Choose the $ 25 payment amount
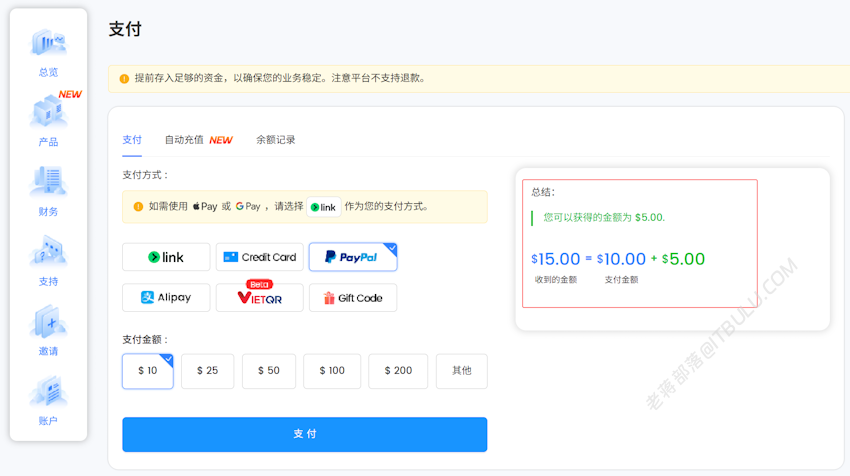 pos(208,371)
